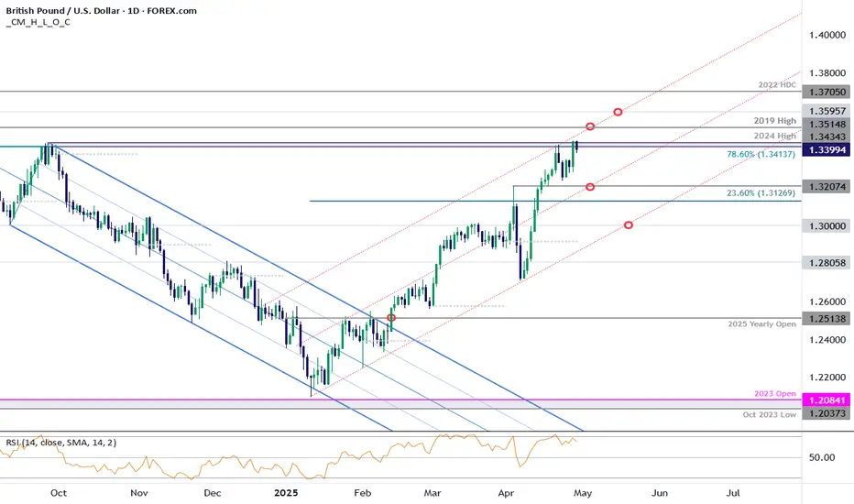The width and height of the screenshot is (854, 504).
Task: Click the 23.60% (1.31269) Fibonacci label
Action: 761,192
